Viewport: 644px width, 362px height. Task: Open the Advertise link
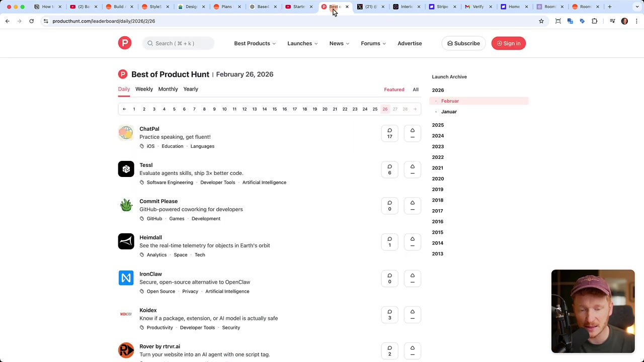410,43
